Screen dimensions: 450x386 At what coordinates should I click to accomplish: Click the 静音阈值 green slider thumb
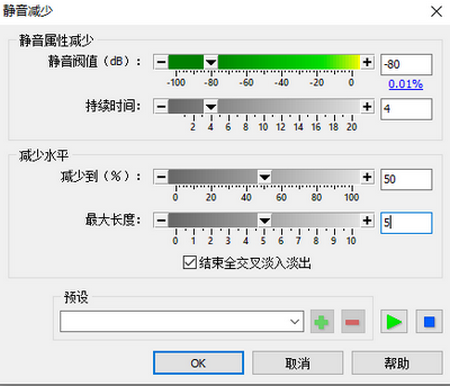[x=211, y=62]
